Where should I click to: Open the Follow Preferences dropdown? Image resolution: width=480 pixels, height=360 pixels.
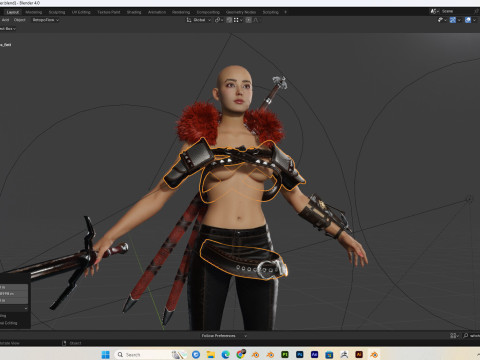[x=224, y=336]
